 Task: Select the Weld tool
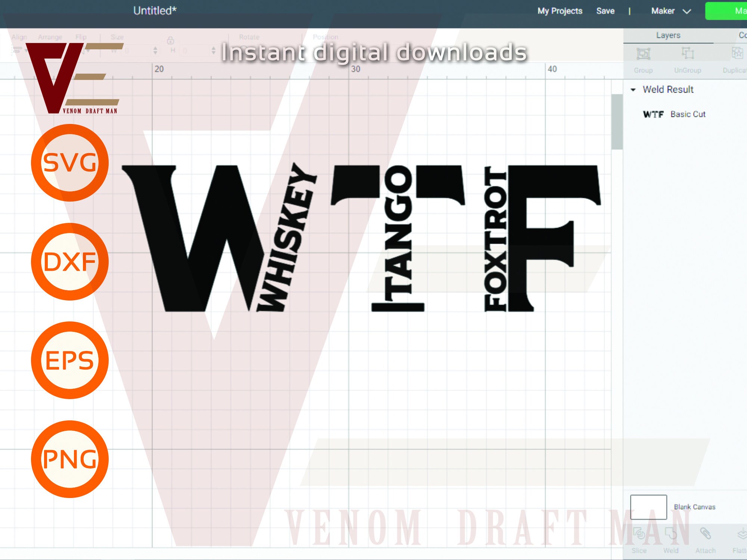coord(671,534)
